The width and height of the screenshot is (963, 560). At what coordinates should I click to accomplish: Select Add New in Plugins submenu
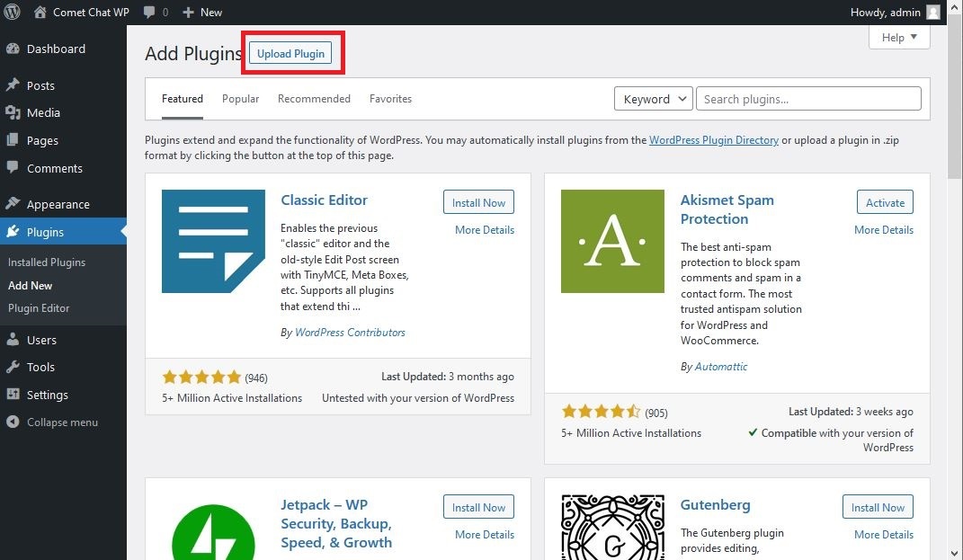[x=30, y=286]
